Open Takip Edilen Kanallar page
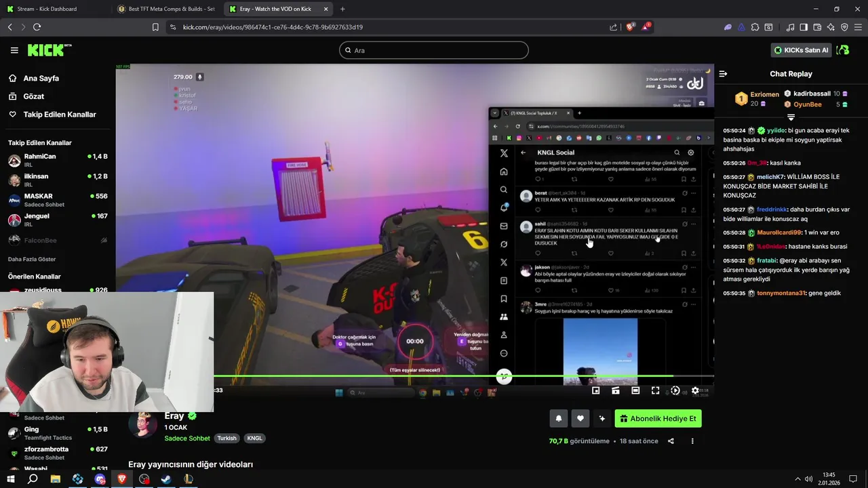 pyautogui.click(x=52, y=115)
